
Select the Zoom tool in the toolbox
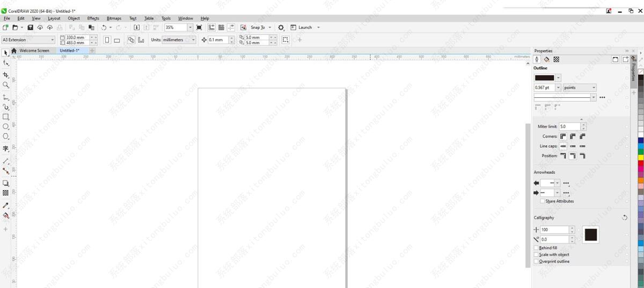[5, 85]
